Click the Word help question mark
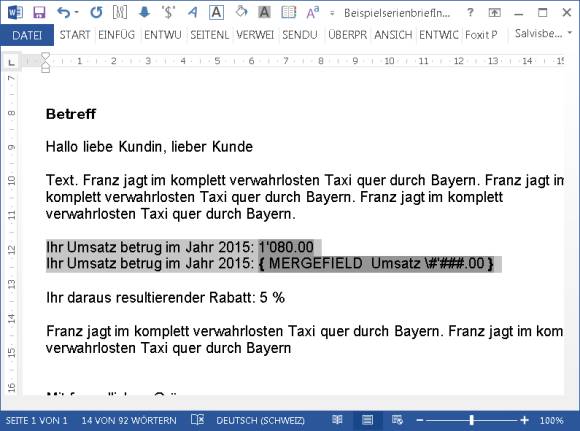 point(470,13)
